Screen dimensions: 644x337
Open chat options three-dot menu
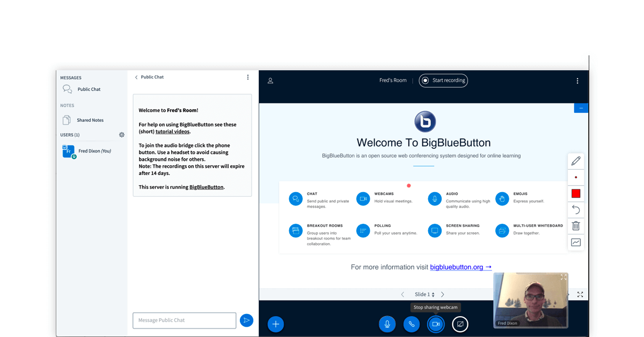(x=248, y=77)
